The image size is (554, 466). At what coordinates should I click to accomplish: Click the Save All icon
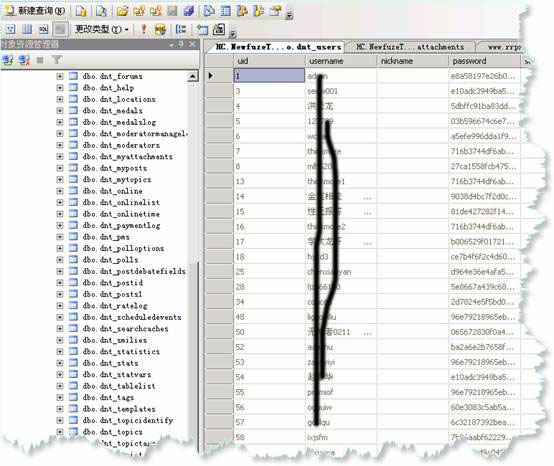(189, 11)
